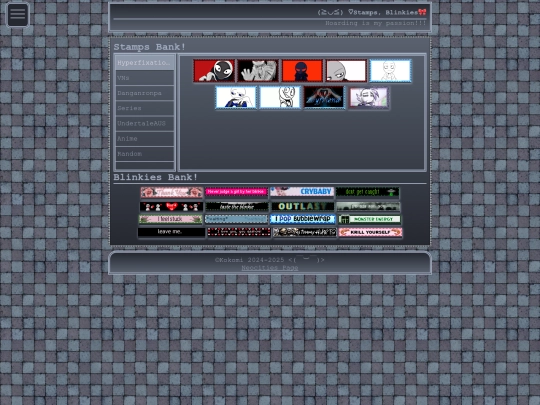This screenshot has height=405, width=540.
Task: Click the 'Stamps Bank!' heading
Action: 149,47
